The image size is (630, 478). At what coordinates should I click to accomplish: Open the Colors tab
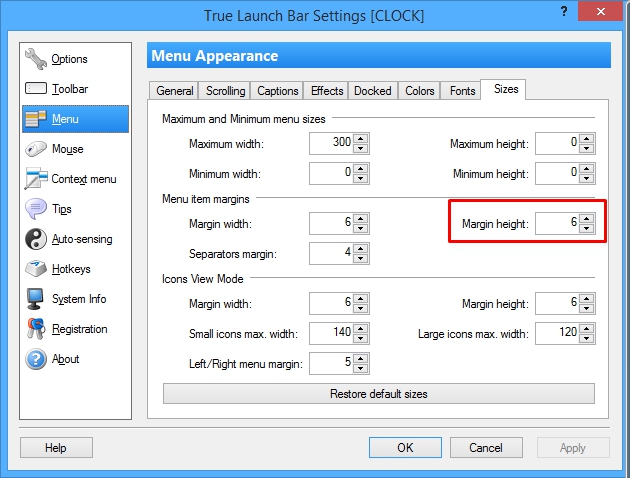click(x=419, y=91)
